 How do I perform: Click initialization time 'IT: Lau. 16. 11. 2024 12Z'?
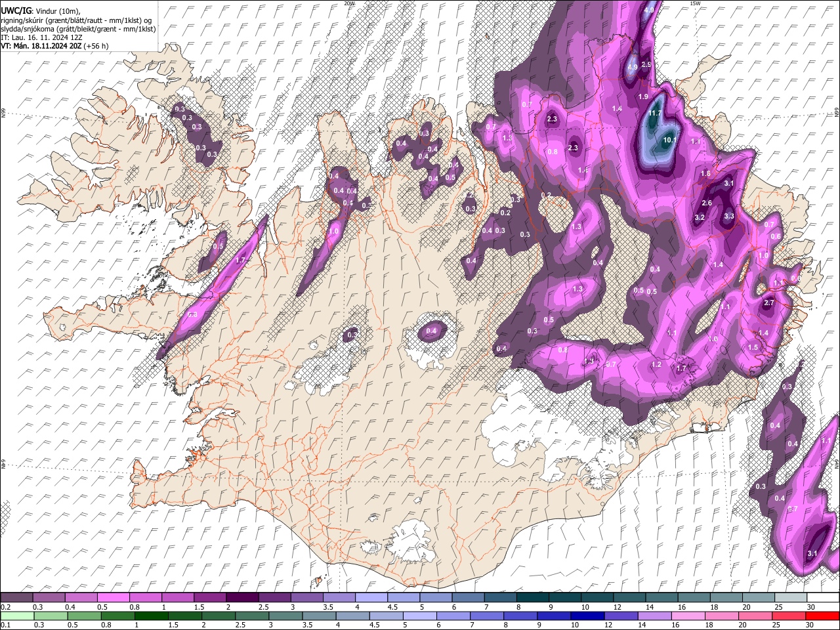tap(41, 37)
